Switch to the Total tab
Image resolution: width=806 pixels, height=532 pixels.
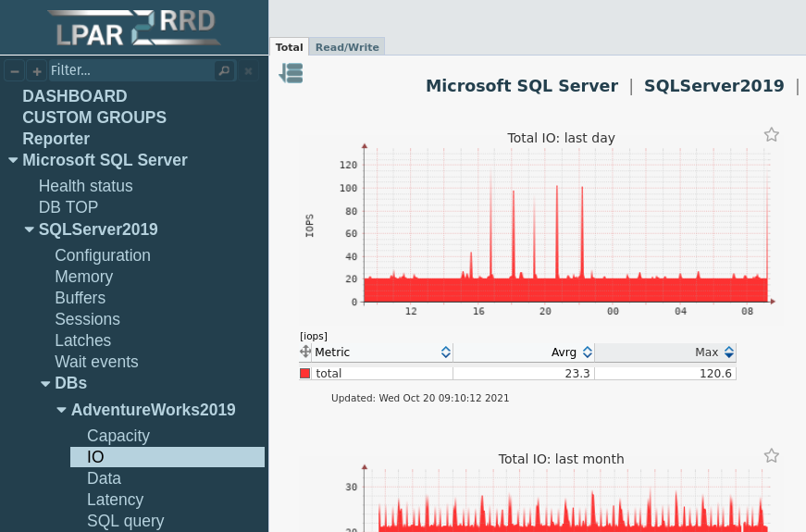(289, 47)
